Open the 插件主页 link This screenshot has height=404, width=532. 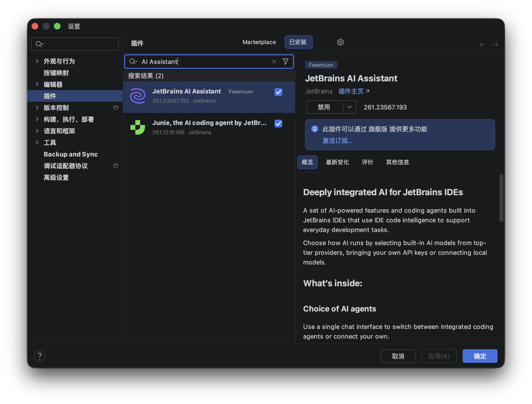point(351,91)
